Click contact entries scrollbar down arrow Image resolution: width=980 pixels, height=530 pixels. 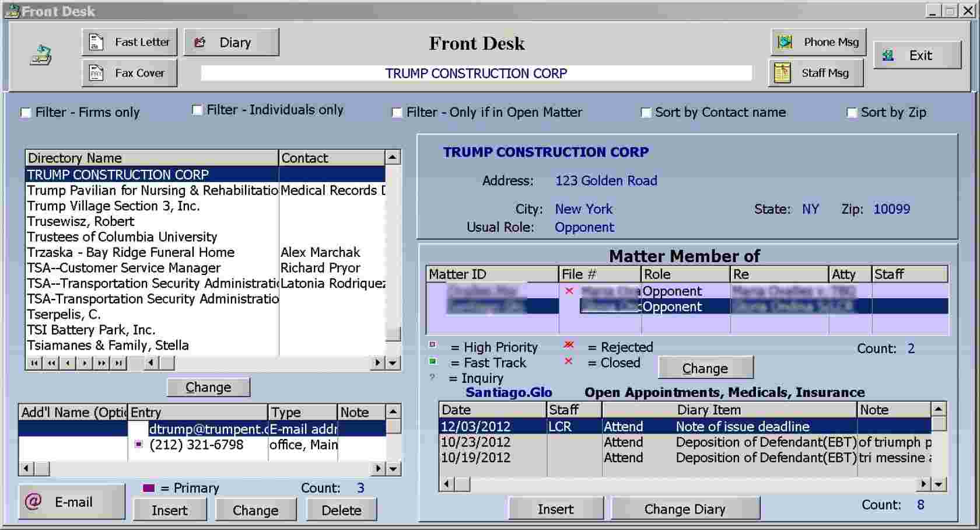pyautogui.click(x=394, y=469)
